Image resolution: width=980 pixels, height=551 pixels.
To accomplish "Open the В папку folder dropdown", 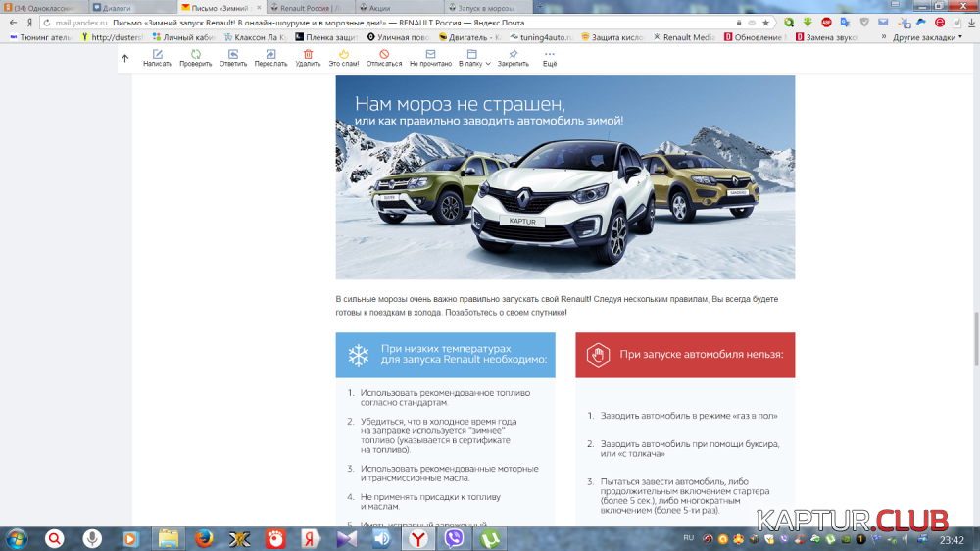I will point(474,58).
